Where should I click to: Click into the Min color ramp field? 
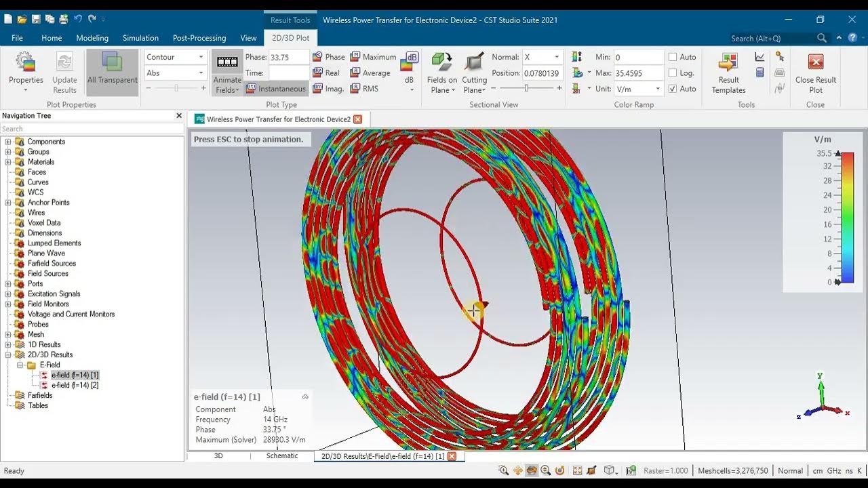tap(639, 57)
